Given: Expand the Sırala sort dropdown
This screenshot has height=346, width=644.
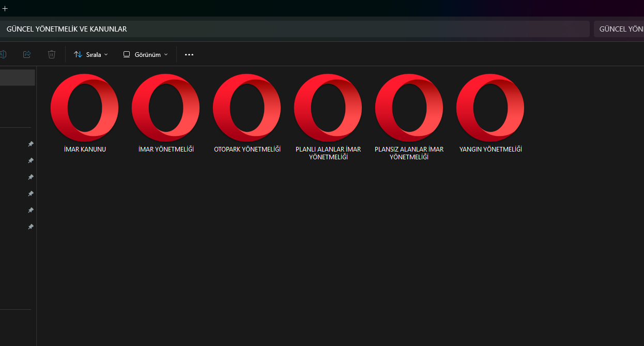Looking at the screenshot, I should (91, 54).
